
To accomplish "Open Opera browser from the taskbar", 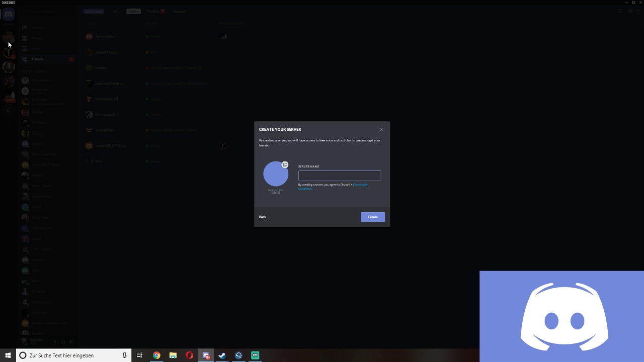I will pos(189,355).
